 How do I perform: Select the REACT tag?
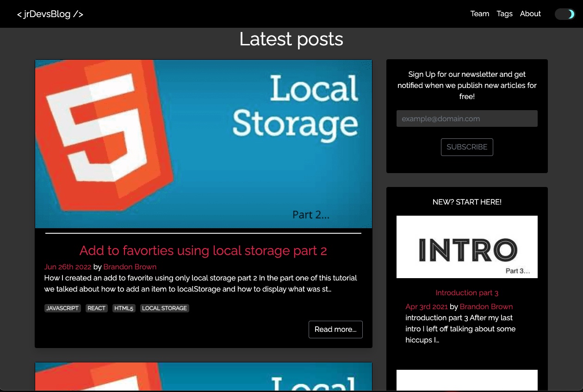coord(97,308)
